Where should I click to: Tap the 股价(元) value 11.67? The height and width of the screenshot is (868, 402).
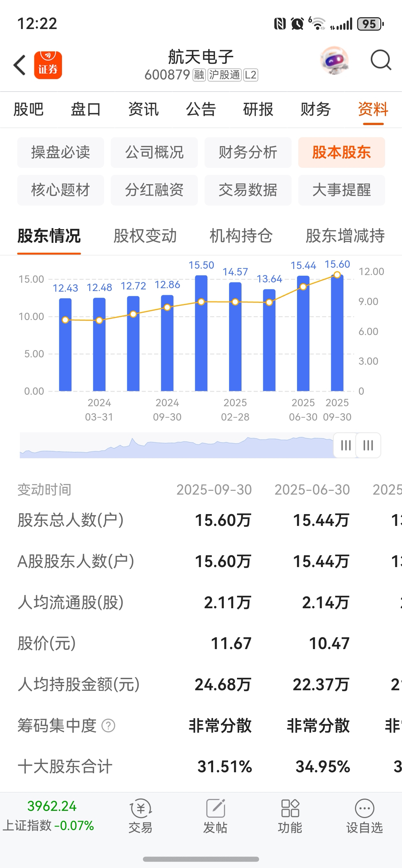coord(231,643)
